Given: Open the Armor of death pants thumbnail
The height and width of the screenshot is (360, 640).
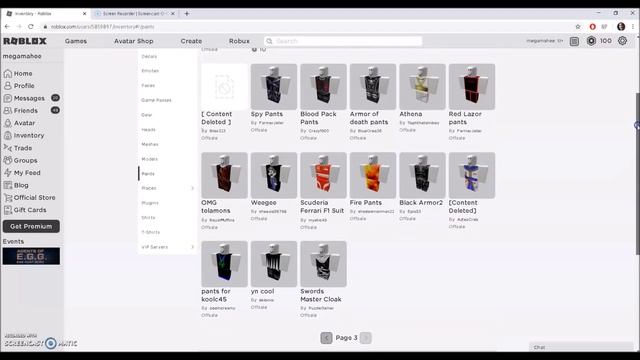Looking at the screenshot, I should (x=373, y=87).
